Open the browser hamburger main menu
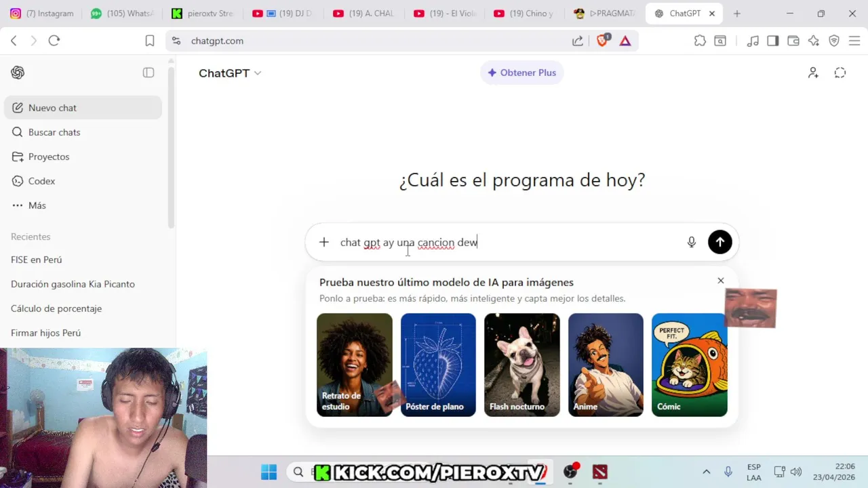Viewport: 868px width, 488px height. tap(854, 41)
